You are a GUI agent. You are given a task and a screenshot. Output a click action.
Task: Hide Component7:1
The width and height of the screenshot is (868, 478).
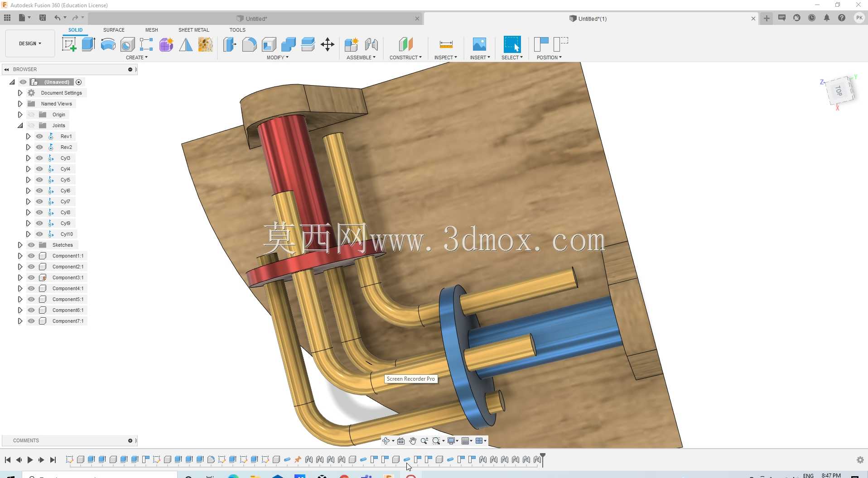coord(31,321)
